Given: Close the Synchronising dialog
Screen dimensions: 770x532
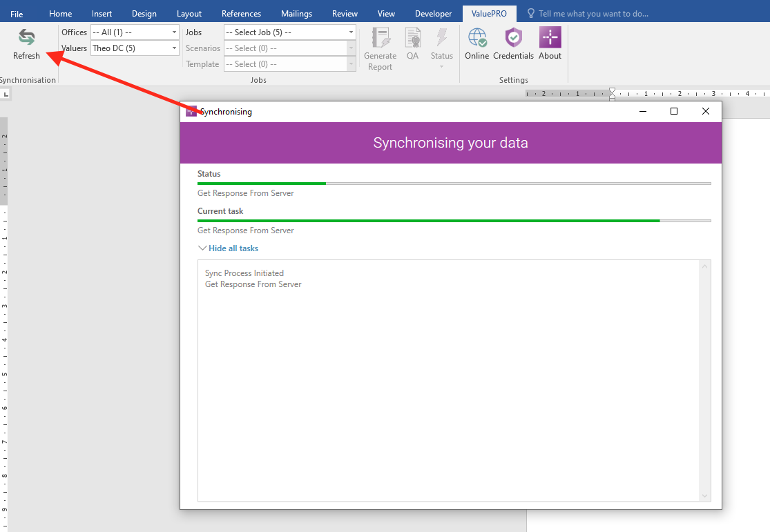Looking at the screenshot, I should 706,111.
